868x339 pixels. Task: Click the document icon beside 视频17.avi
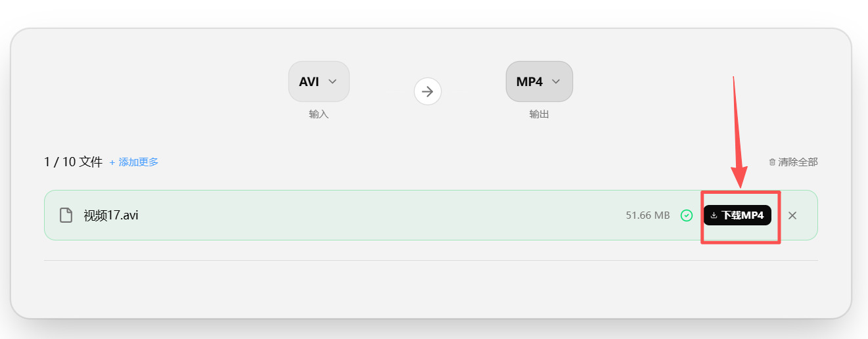point(66,215)
